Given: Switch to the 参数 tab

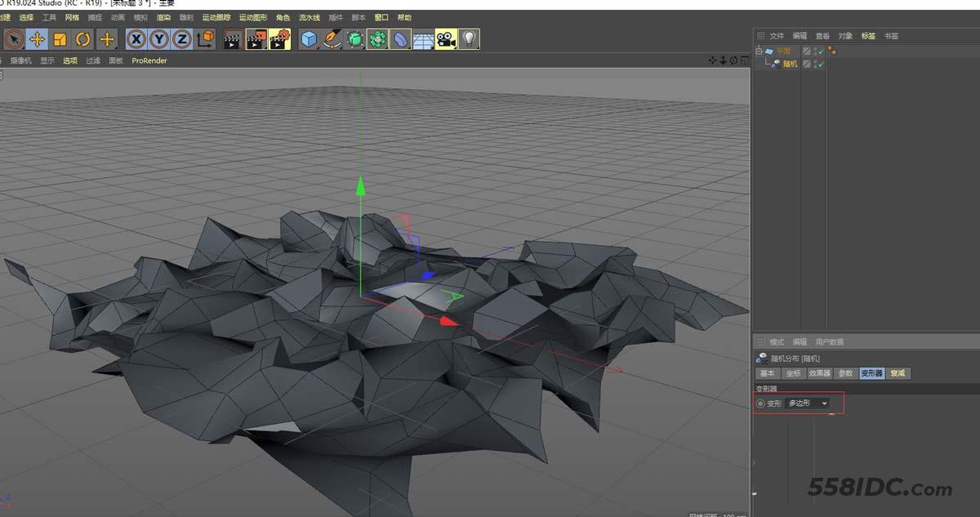Looking at the screenshot, I should tap(845, 373).
